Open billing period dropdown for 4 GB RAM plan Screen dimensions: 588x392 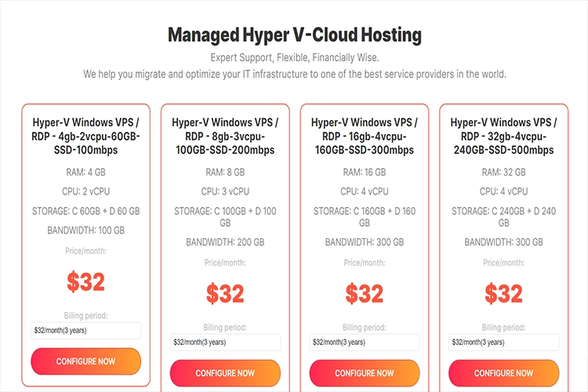(x=85, y=331)
